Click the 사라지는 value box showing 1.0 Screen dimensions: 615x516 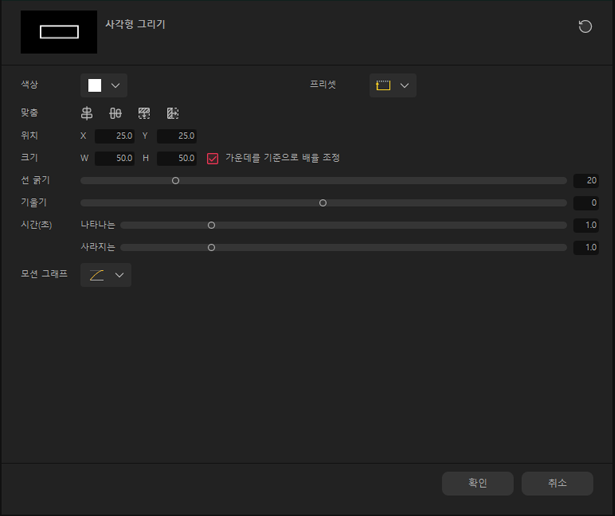(586, 248)
